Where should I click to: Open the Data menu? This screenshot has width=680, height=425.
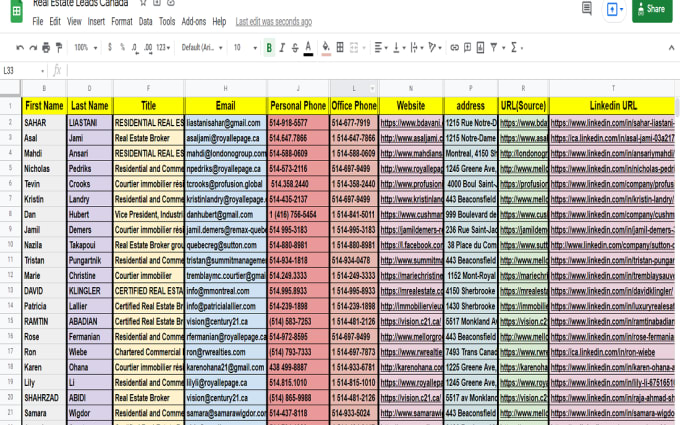tap(145, 22)
